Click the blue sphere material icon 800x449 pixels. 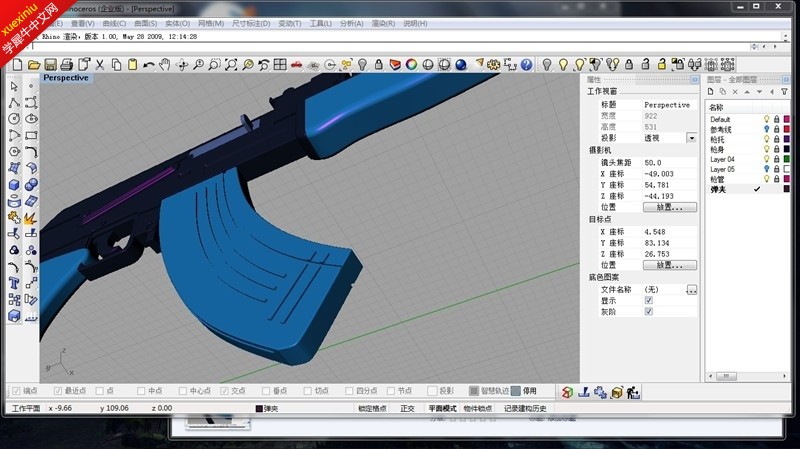pyautogui.click(x=461, y=65)
